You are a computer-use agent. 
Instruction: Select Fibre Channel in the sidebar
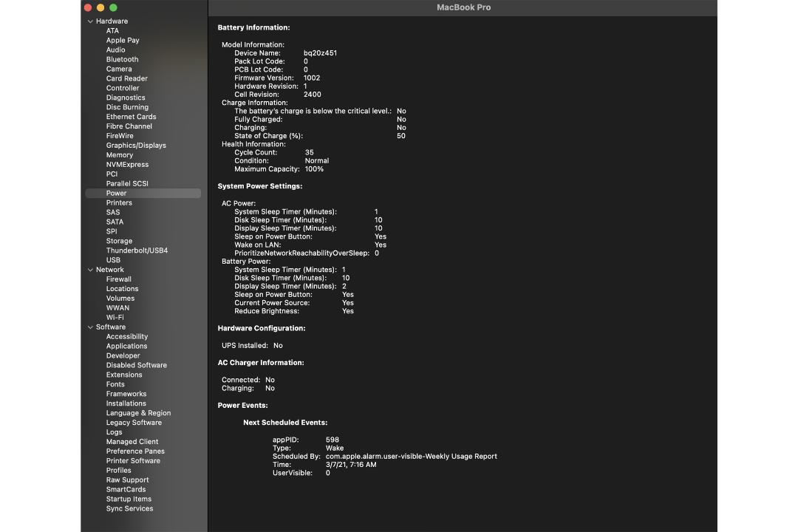pos(129,126)
